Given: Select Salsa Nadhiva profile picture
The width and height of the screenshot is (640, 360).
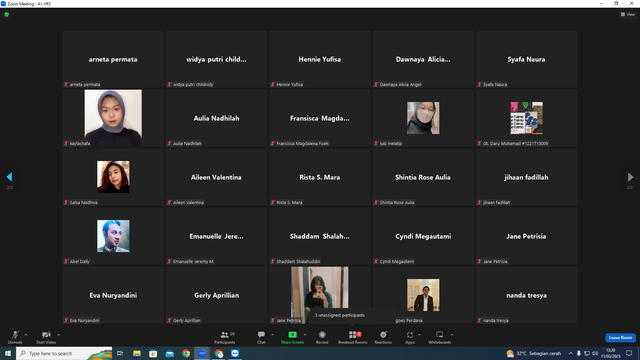Looking at the screenshot, I should [x=113, y=177].
